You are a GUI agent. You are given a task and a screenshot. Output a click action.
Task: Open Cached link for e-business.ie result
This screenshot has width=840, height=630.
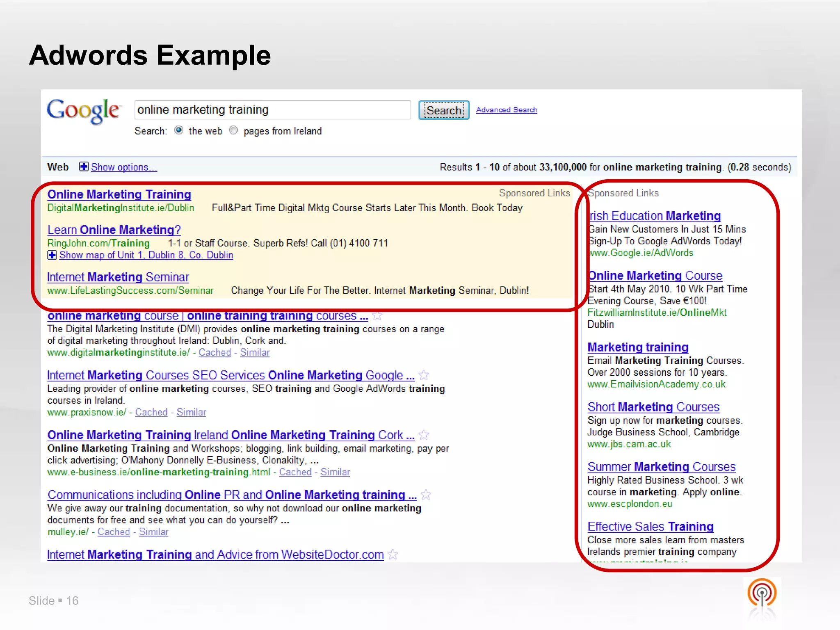point(295,472)
